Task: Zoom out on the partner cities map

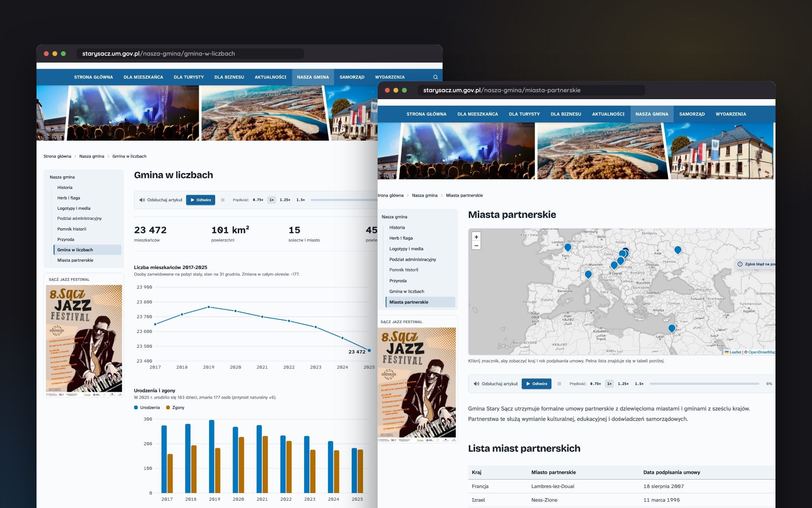Action: 476,245
